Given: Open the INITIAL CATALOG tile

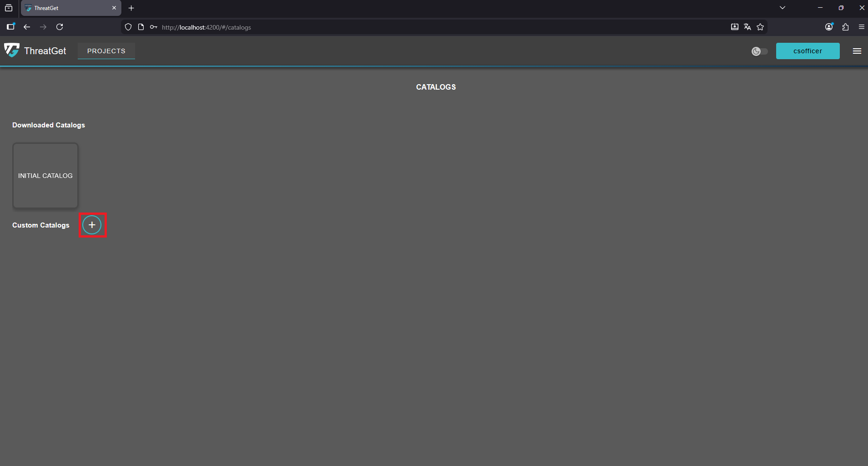Looking at the screenshot, I should [45, 176].
